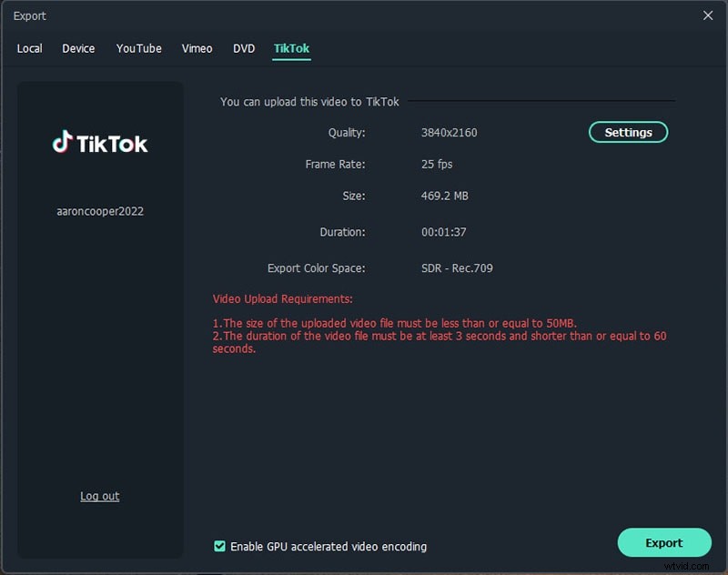The image size is (728, 575).
Task: Open the export Settings
Action: point(628,132)
